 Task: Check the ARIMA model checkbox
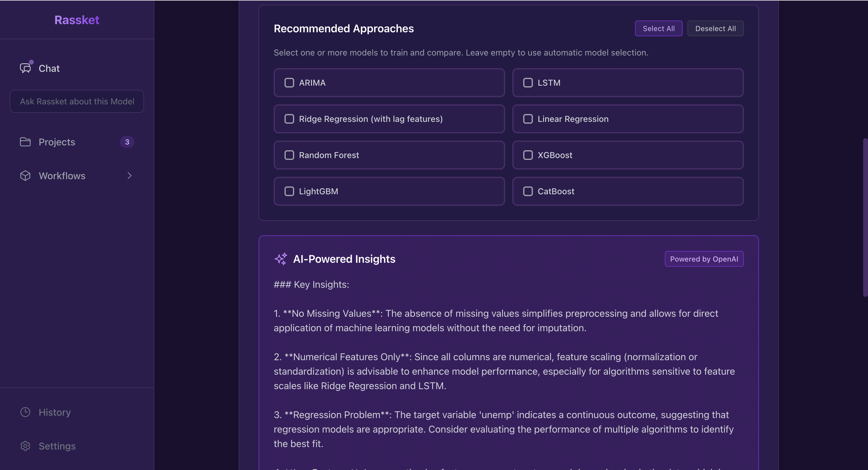click(x=289, y=83)
